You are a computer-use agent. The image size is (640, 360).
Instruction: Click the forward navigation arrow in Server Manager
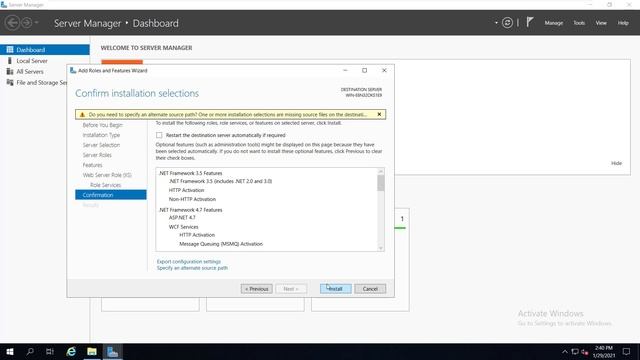pyautogui.click(x=27, y=22)
